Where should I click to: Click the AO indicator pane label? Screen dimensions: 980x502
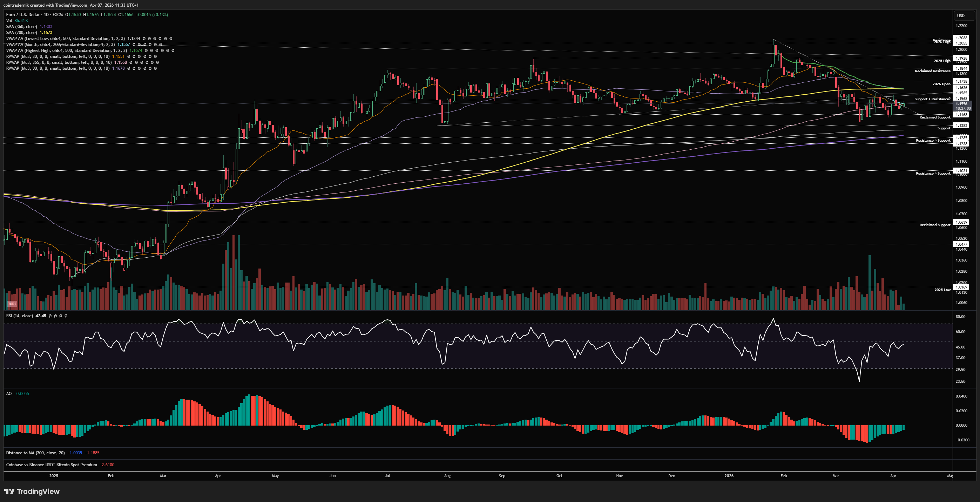(x=9, y=394)
